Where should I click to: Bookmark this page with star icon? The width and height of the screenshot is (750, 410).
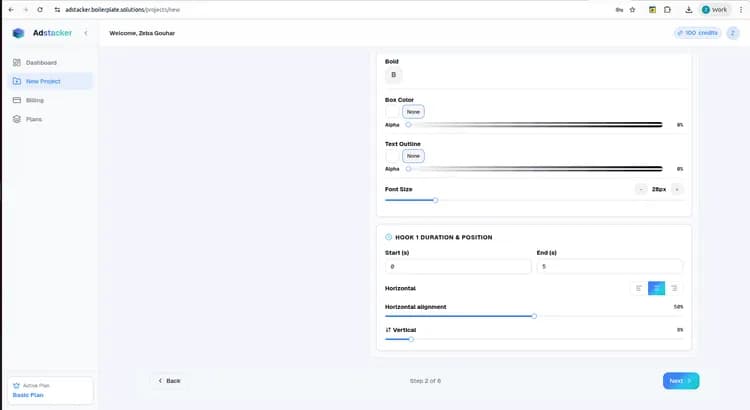[x=632, y=10]
